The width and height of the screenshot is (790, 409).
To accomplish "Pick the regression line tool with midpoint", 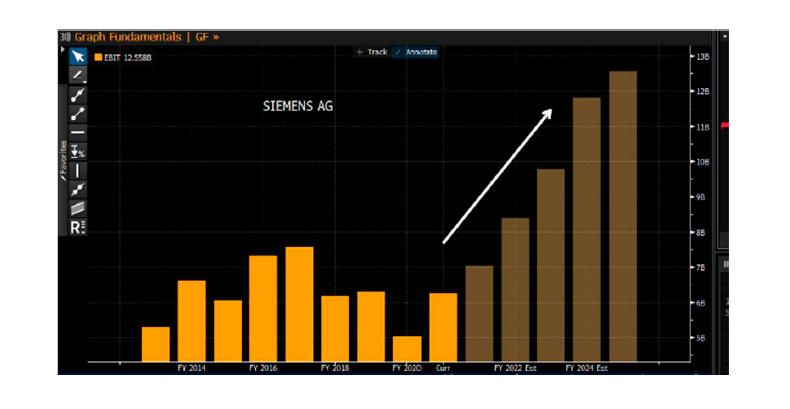I will pos(78,189).
